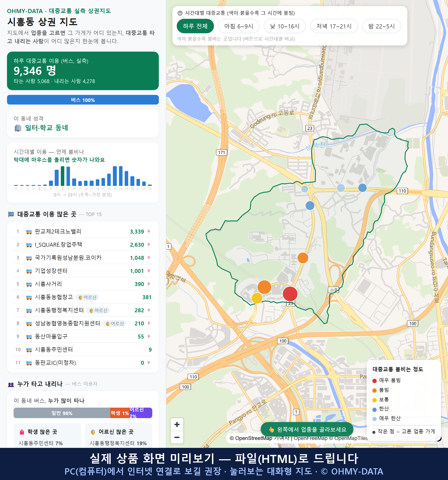Click the green busiest bar at hour 8
The height and width of the screenshot is (480, 448).
(x=63, y=176)
